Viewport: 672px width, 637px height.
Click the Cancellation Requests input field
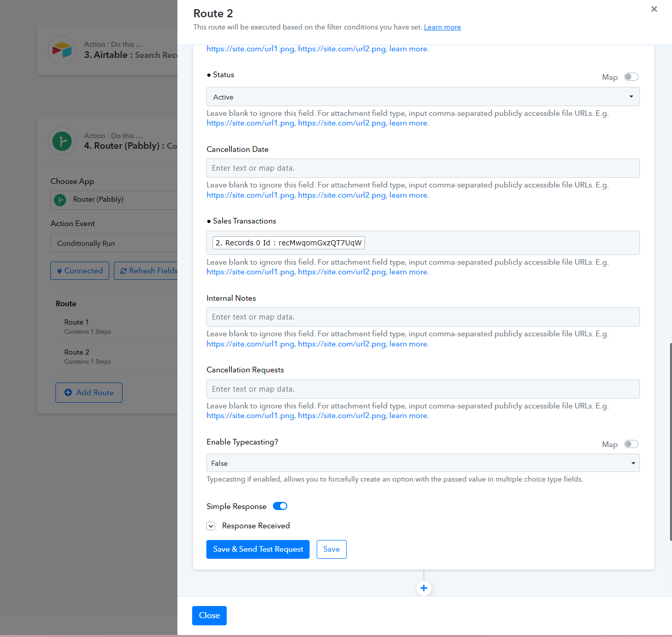coord(423,389)
